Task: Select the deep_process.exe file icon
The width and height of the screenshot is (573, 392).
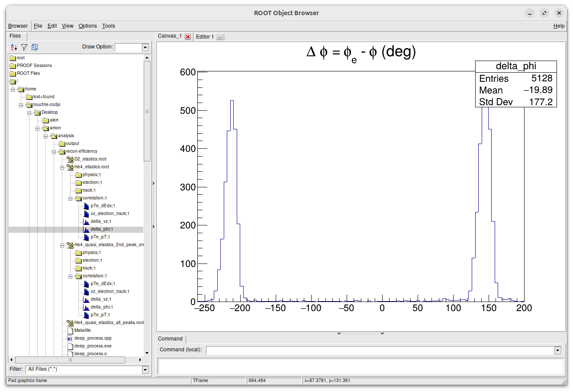Action: click(x=70, y=346)
